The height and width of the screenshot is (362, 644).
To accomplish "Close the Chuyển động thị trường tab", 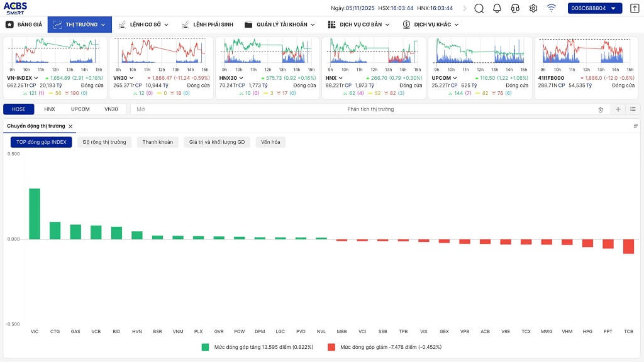I will point(70,126).
